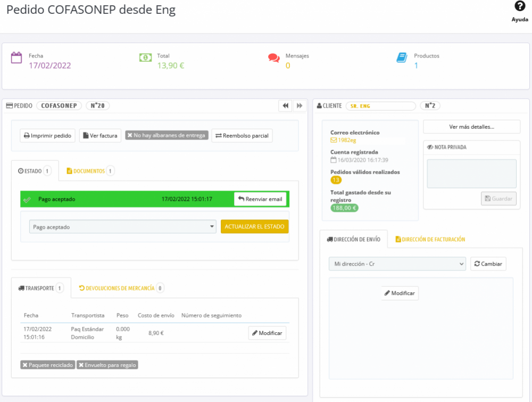Click the calendar icon beside Fecha
Viewport: 532px width, 402px height.
click(x=16, y=58)
